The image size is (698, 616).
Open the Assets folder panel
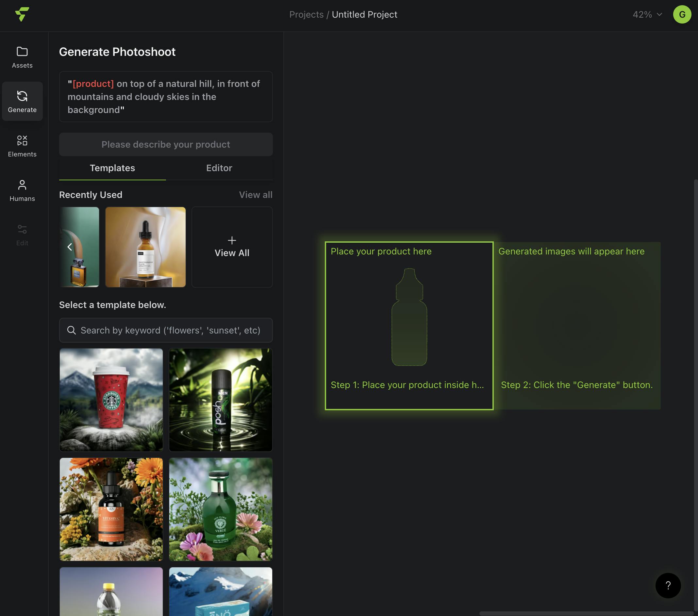click(22, 57)
